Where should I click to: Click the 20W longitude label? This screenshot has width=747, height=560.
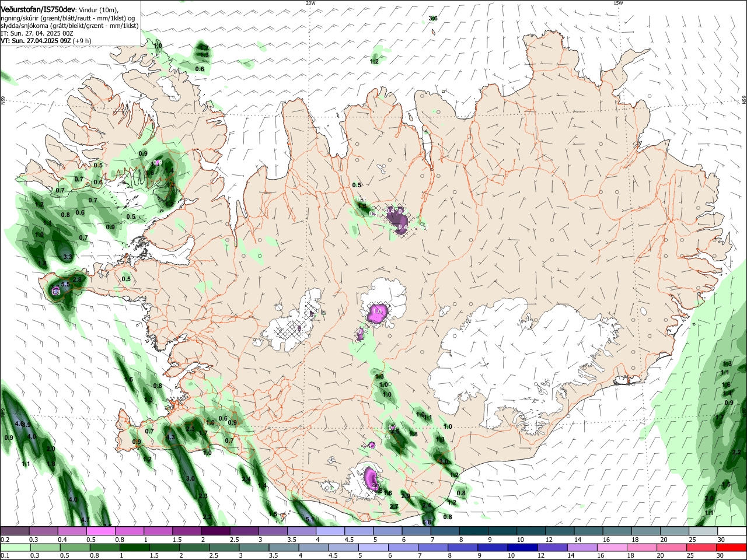[310, 3]
